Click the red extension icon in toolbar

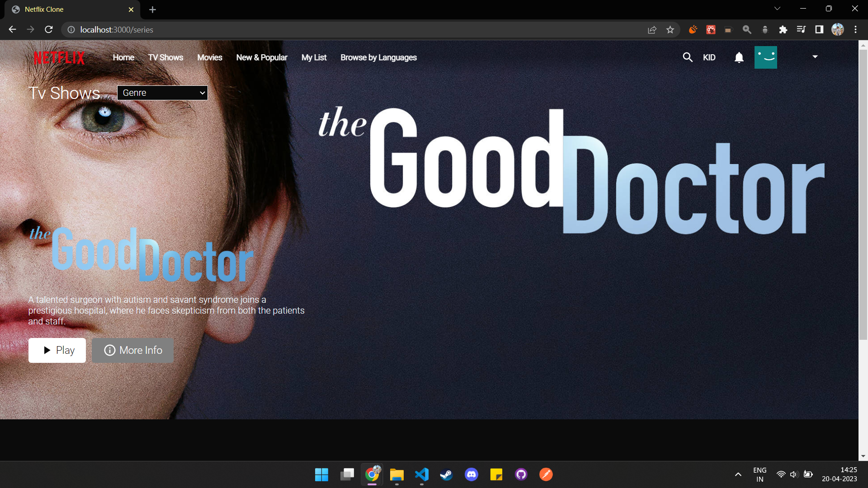(711, 29)
